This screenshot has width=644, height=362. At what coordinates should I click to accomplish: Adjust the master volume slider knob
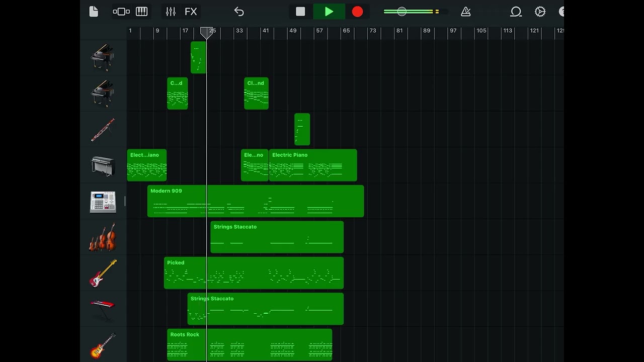click(x=401, y=12)
